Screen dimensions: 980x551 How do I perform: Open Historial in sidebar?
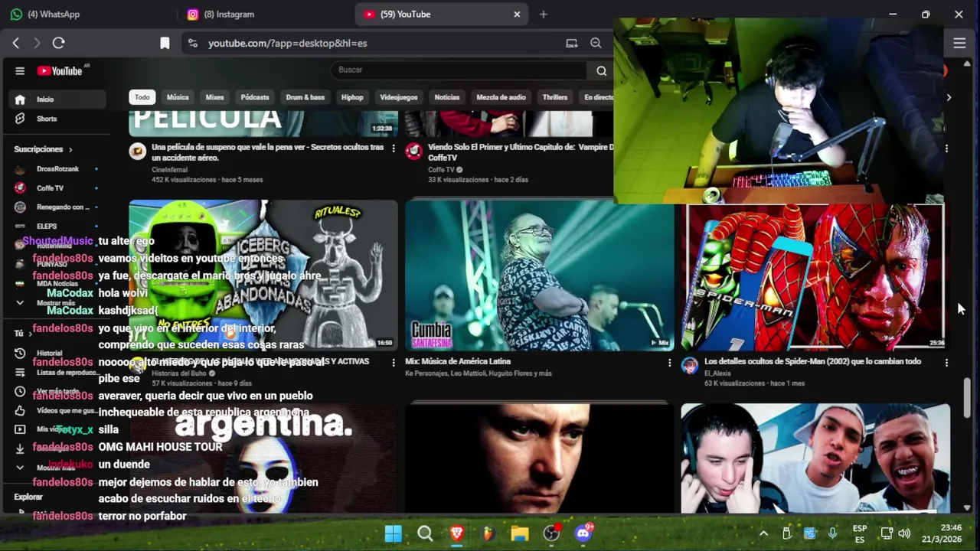click(x=57, y=353)
